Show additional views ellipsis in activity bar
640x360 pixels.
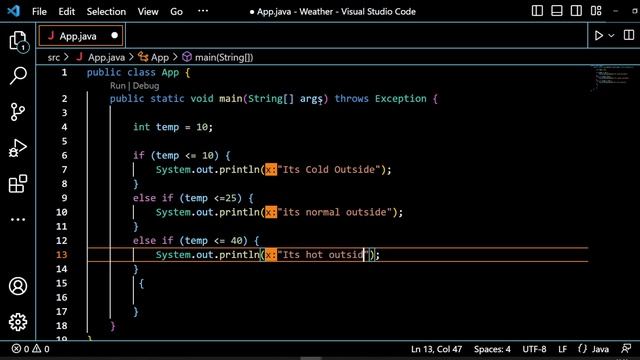18,220
